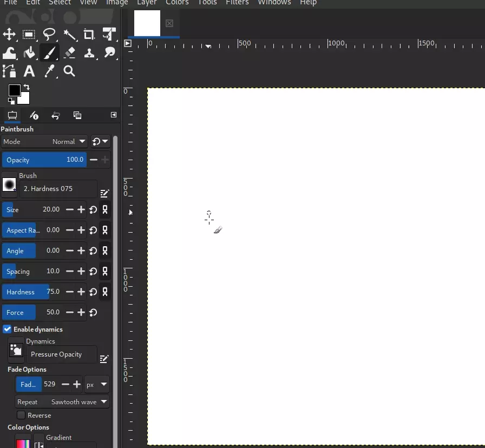Open the brush editor button
The height and width of the screenshot is (448, 485).
pyautogui.click(x=105, y=193)
